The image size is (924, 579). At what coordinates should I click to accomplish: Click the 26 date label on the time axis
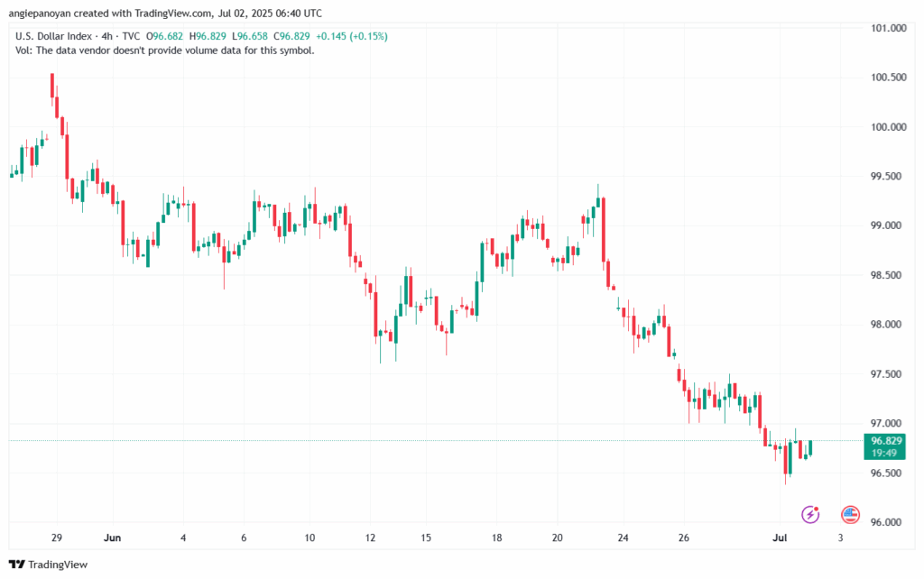click(684, 538)
